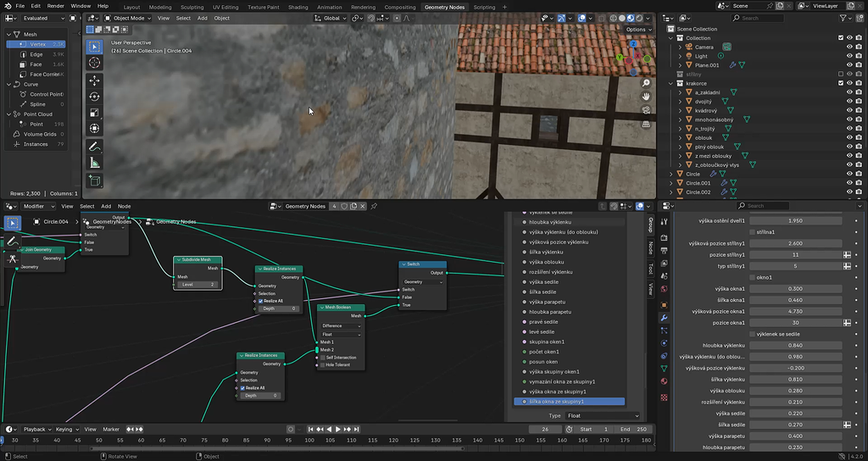Activate the Scale tool
The width and height of the screenshot is (868, 461).
coord(95,113)
